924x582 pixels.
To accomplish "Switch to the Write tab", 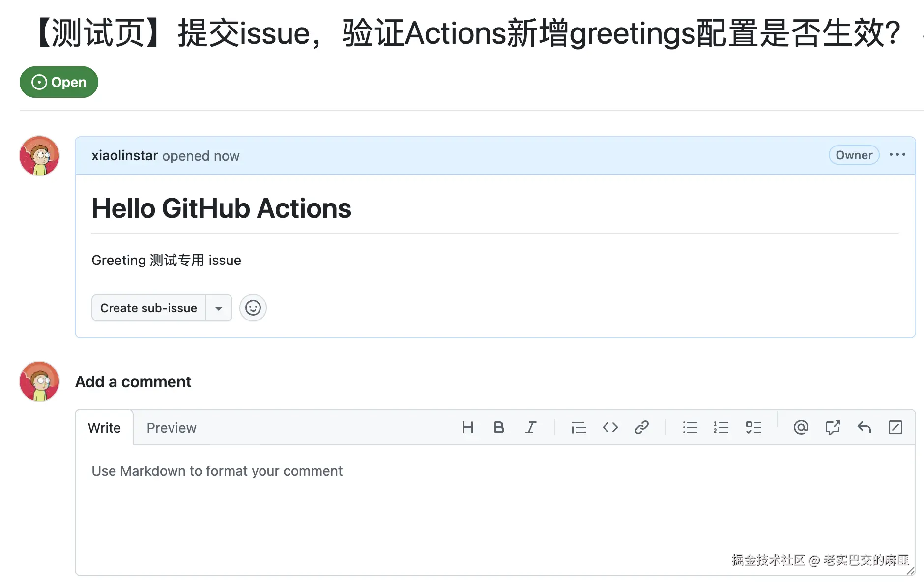I will click(x=104, y=428).
